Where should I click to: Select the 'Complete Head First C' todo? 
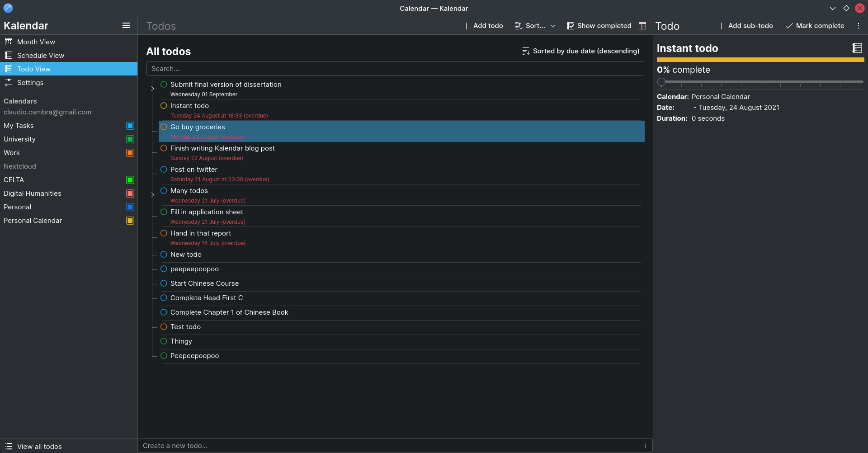tap(401, 298)
